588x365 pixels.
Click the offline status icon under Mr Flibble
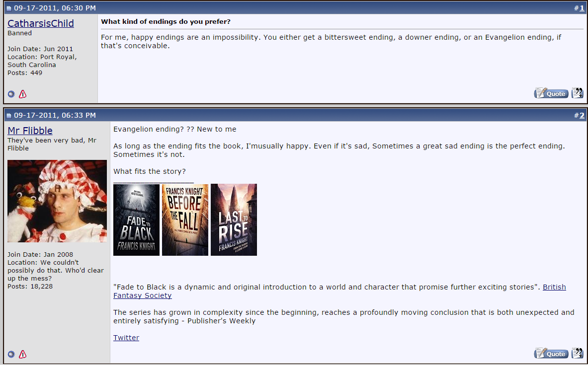pos(11,354)
